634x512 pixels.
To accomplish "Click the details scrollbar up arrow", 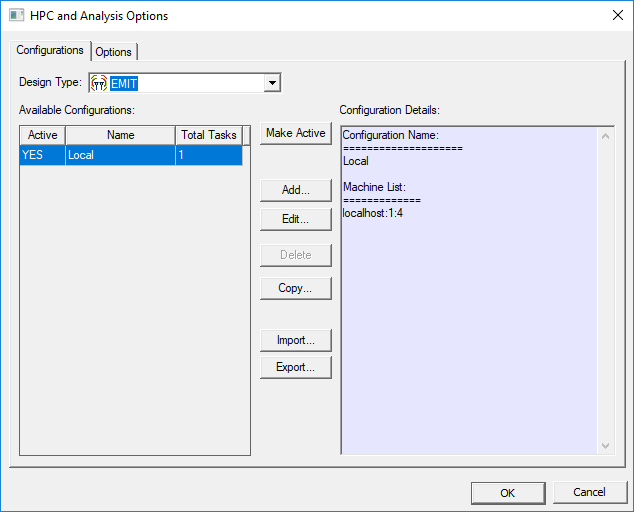I will [605, 136].
